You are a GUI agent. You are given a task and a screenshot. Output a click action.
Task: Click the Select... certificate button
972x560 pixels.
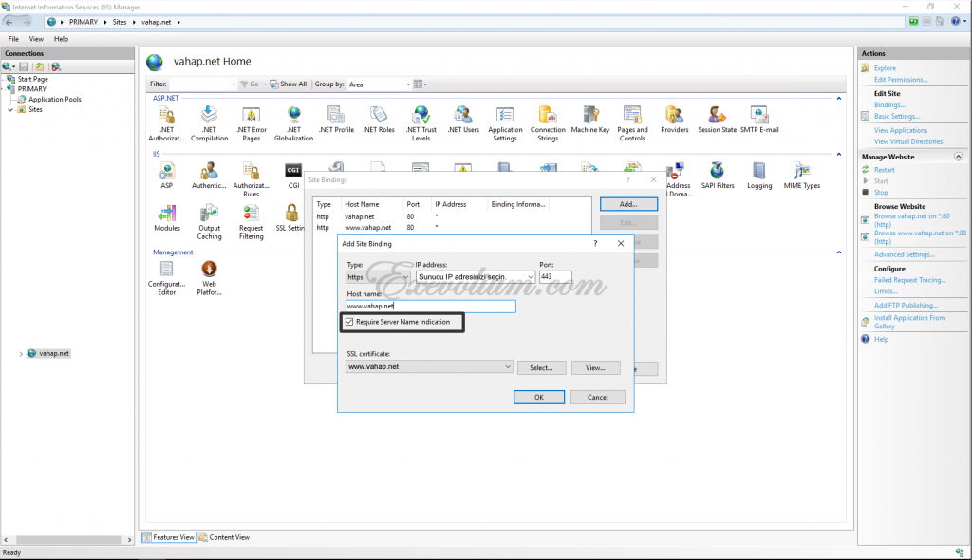point(541,367)
